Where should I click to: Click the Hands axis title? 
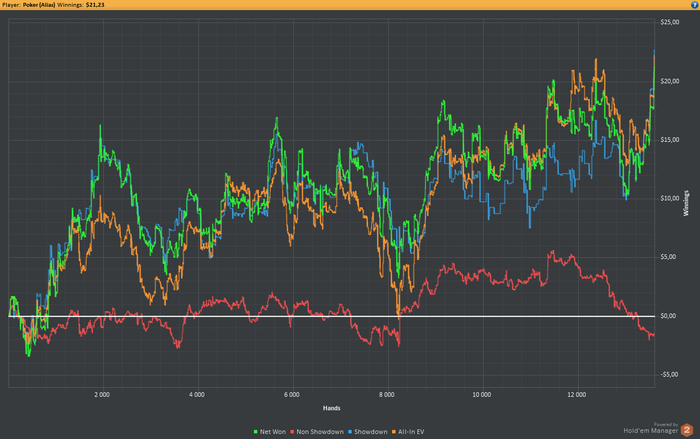tap(332, 408)
